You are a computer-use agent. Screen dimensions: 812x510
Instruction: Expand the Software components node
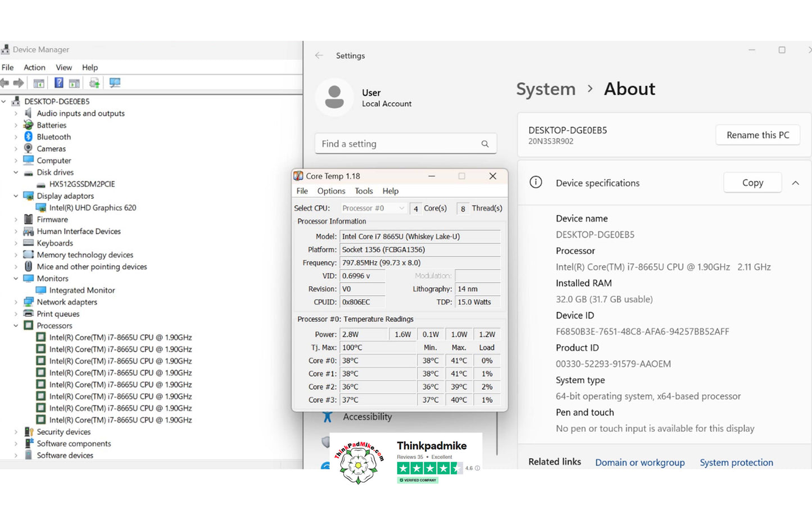[x=16, y=443]
